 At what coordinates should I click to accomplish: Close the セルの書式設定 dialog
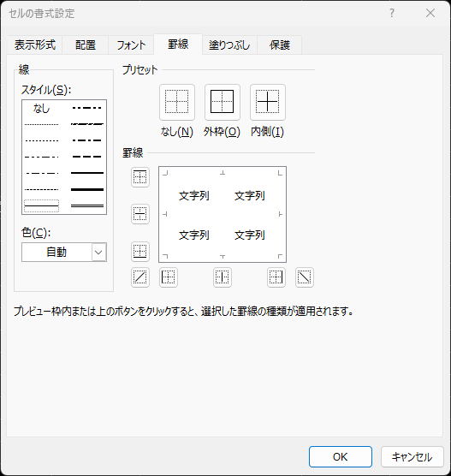[430, 13]
